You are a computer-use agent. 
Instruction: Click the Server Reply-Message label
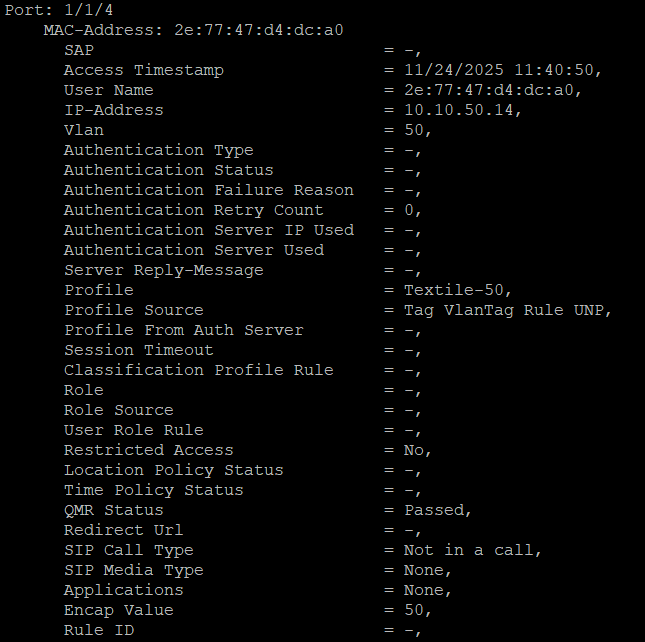coord(163,270)
